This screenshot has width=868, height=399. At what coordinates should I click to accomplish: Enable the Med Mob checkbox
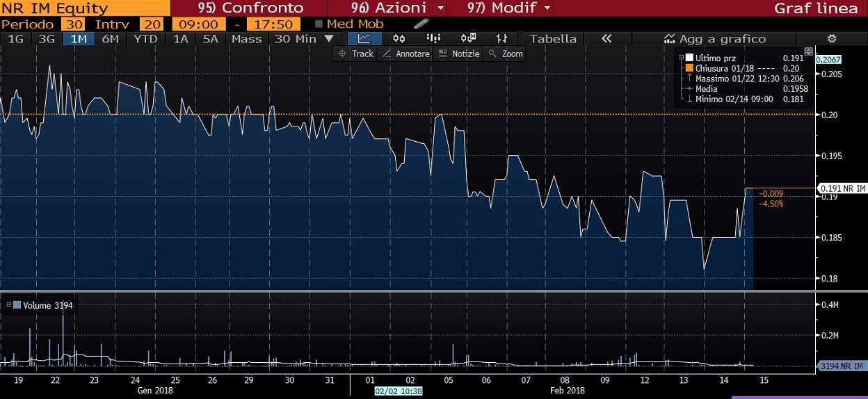(319, 24)
